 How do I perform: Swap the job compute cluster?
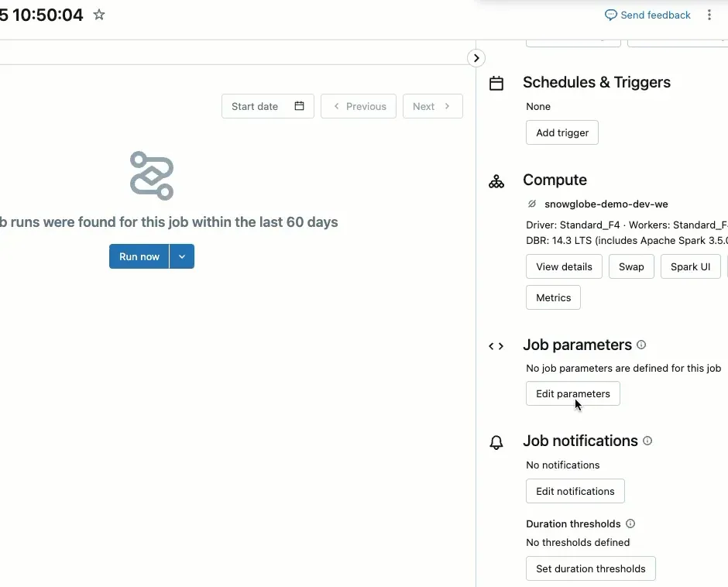[631, 266]
